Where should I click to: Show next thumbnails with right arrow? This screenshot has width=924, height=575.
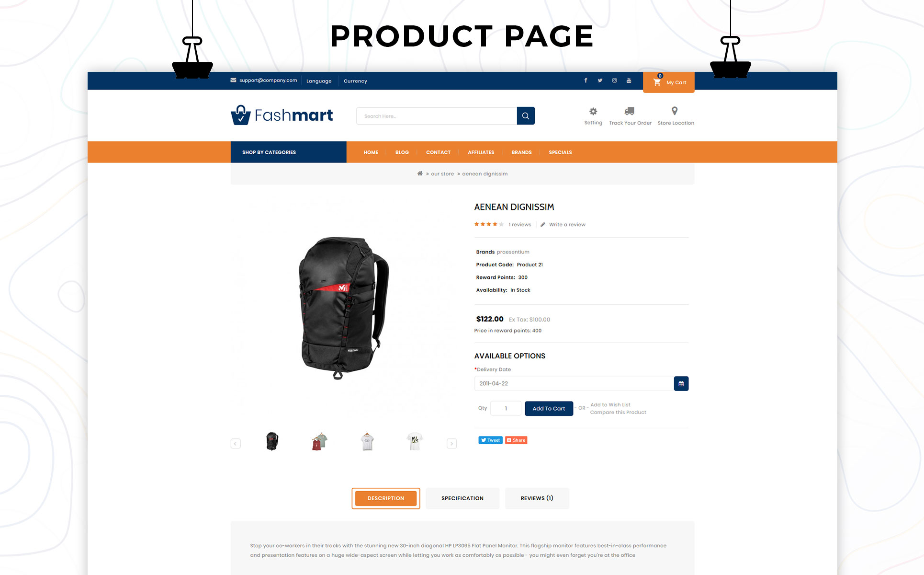(451, 444)
